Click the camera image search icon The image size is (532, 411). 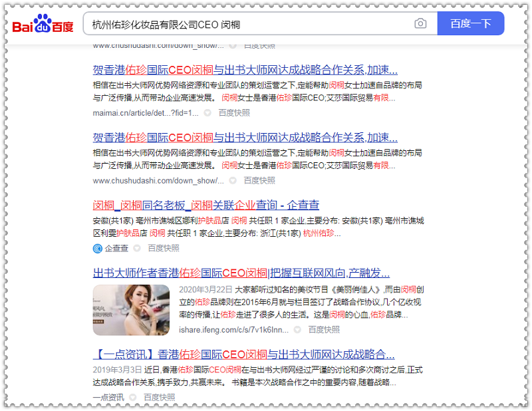pyautogui.click(x=420, y=24)
